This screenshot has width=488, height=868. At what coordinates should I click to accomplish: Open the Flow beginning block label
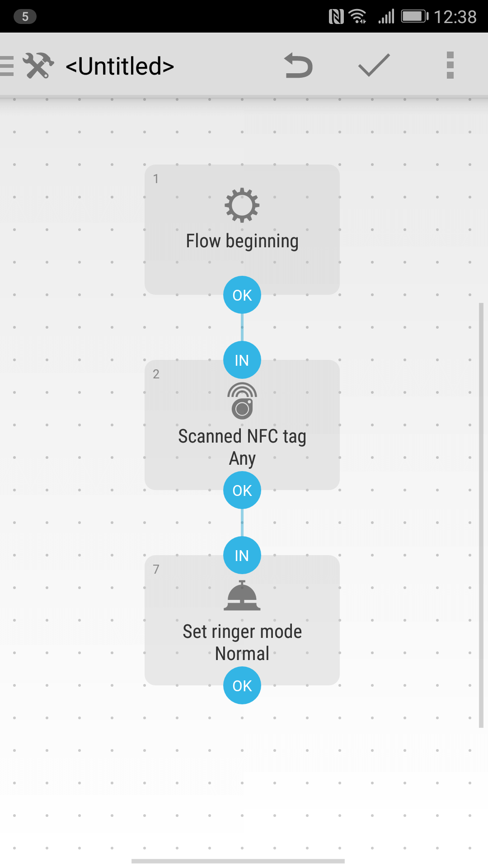(x=242, y=241)
